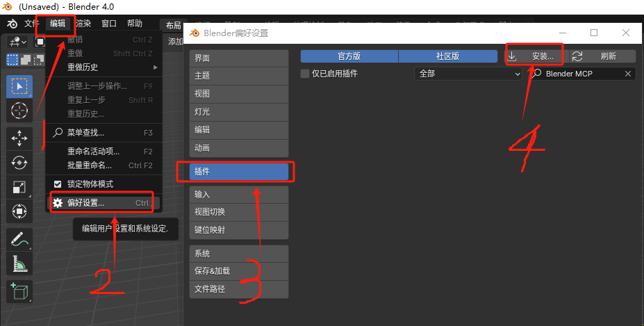
Task: Activate the Add Cube tool
Action: point(19,291)
